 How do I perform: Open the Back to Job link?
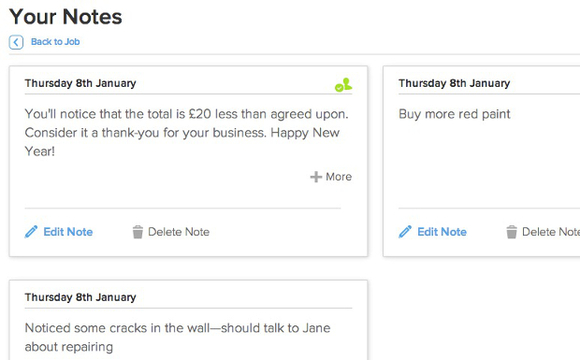(x=55, y=42)
